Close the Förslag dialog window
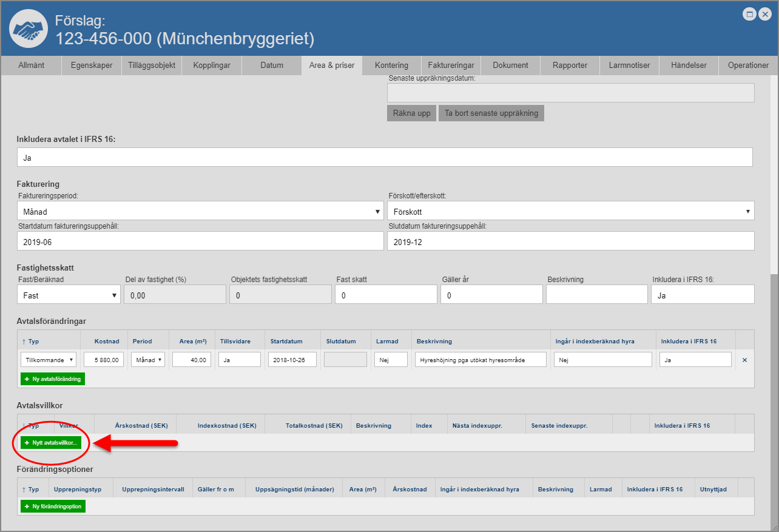 pos(765,14)
